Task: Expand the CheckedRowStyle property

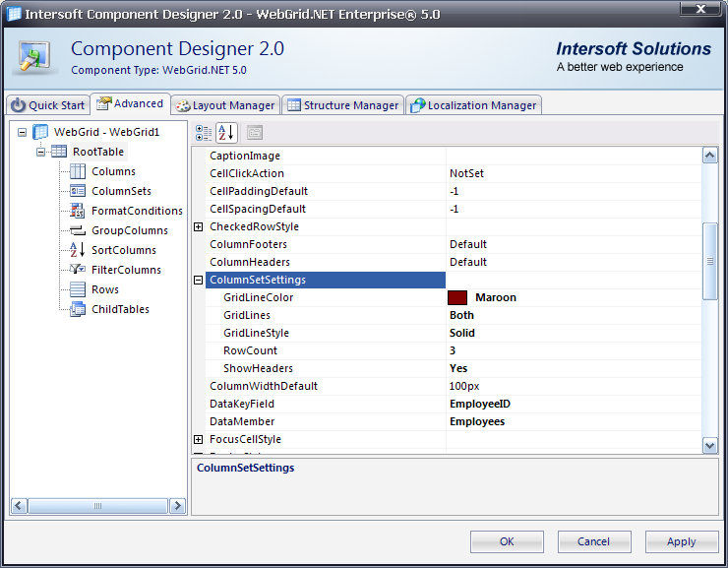Action: click(199, 226)
